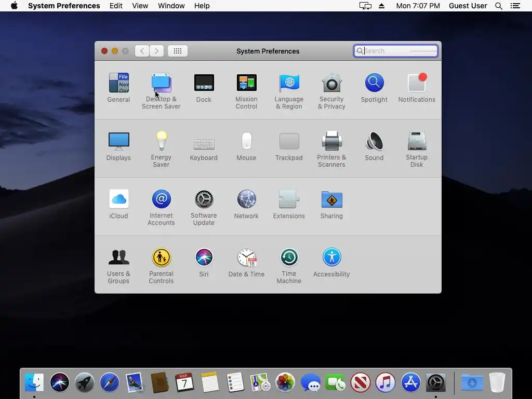Image resolution: width=532 pixels, height=399 pixels.
Task: Open Sound preferences
Action: click(374, 146)
